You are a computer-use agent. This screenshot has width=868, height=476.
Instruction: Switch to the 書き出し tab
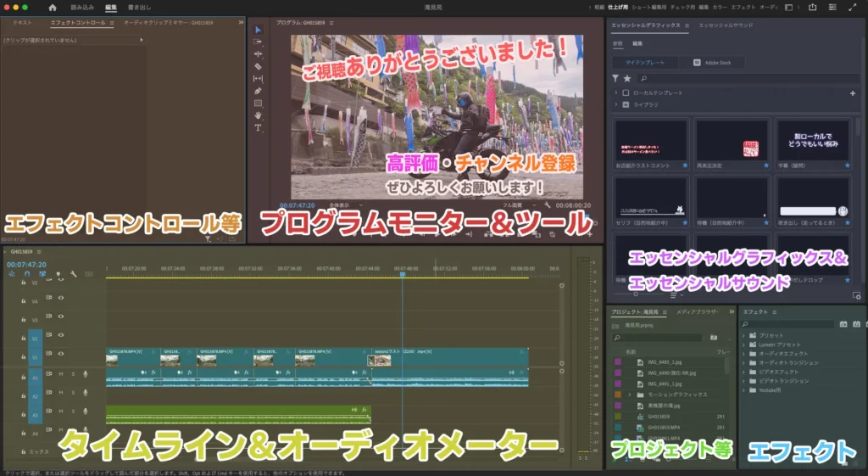point(139,7)
